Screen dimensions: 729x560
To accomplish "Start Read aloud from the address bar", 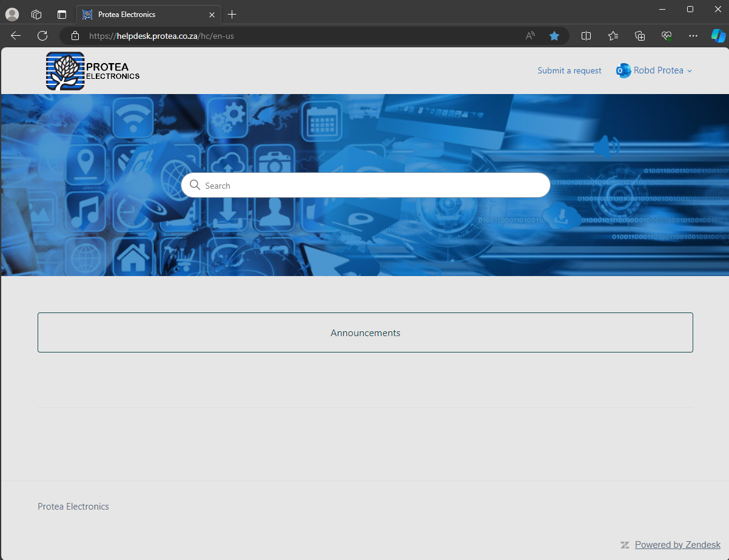I will 529,35.
